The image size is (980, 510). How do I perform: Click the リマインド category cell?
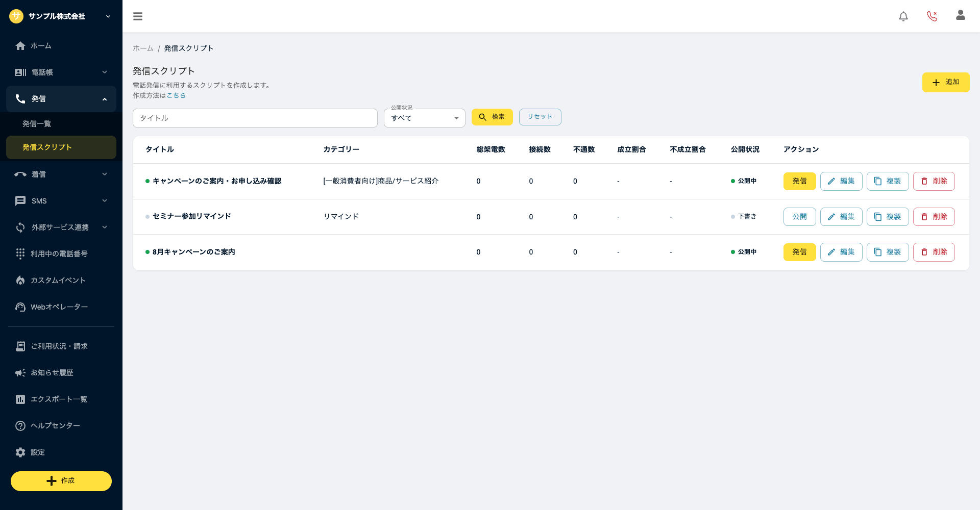341,217
